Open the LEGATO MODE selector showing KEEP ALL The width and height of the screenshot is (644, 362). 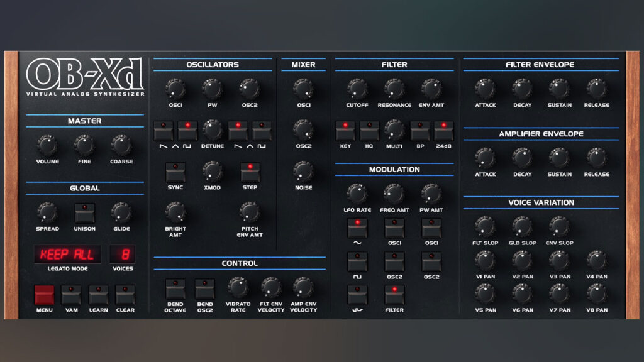click(67, 255)
